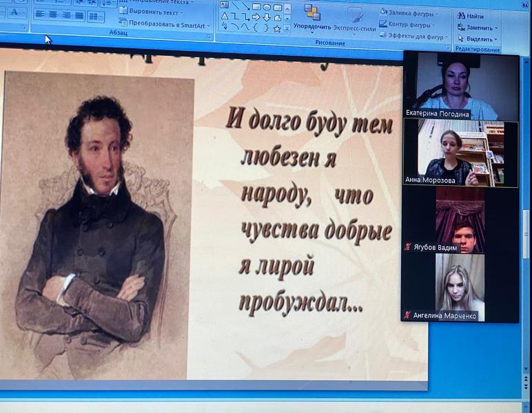This screenshot has height=413, width=532.
Task: Click the Упорядочить (Arrange) icon
Action: pos(311,12)
